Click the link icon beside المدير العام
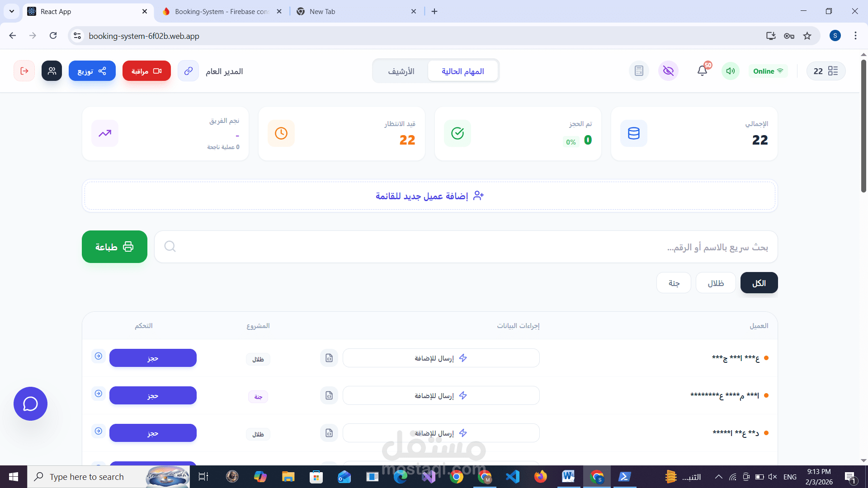 pos(189,70)
